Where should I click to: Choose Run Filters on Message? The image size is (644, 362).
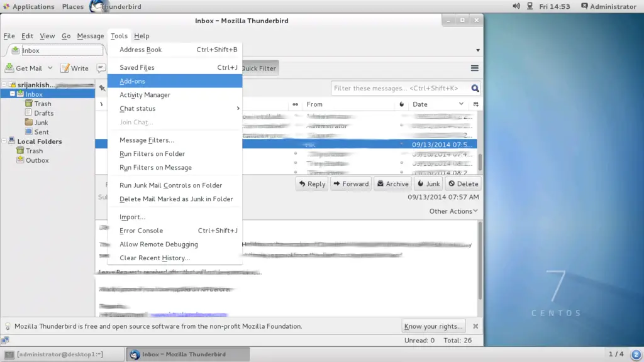pyautogui.click(x=175, y=167)
